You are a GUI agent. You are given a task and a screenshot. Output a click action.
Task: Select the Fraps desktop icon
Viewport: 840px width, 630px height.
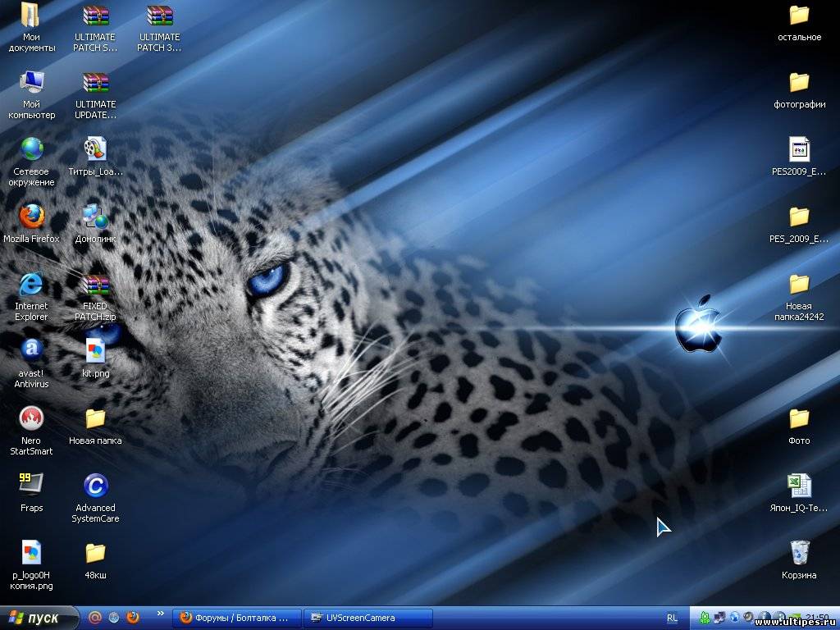(x=32, y=486)
